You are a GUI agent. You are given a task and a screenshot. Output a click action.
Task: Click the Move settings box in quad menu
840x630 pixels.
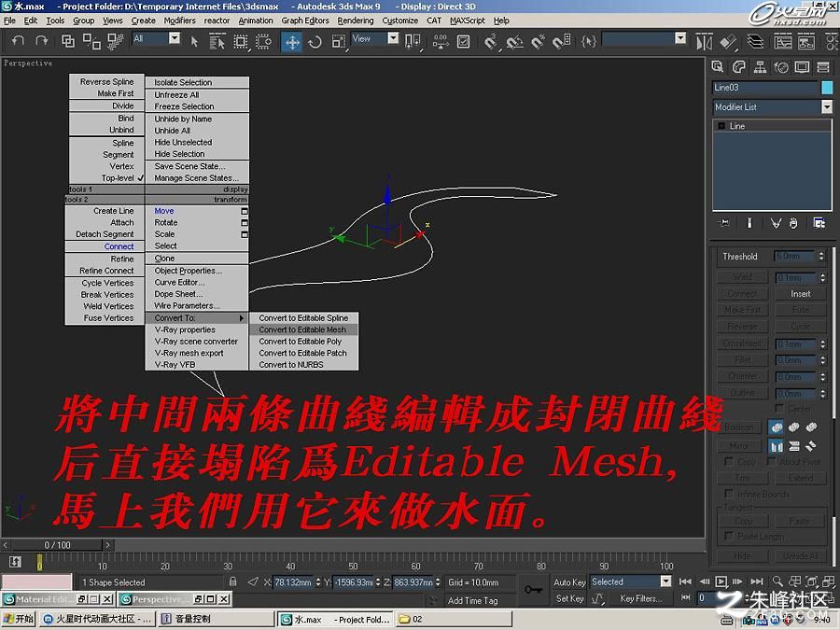pos(245,211)
